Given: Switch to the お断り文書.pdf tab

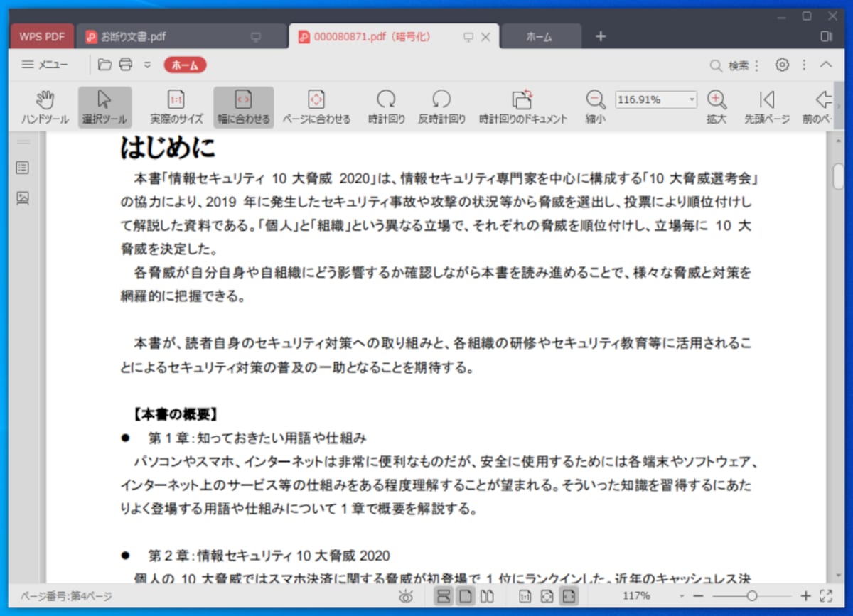Looking at the screenshot, I should pyautogui.click(x=181, y=36).
